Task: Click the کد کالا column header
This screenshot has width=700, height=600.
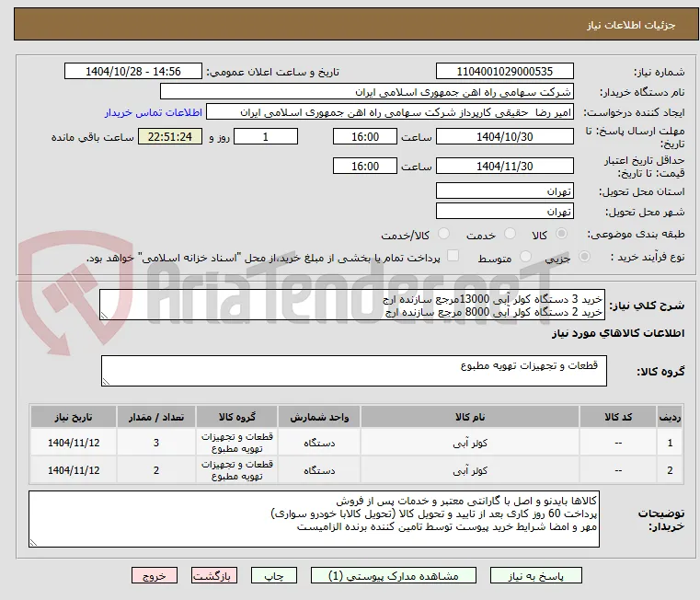Action: coord(618,417)
